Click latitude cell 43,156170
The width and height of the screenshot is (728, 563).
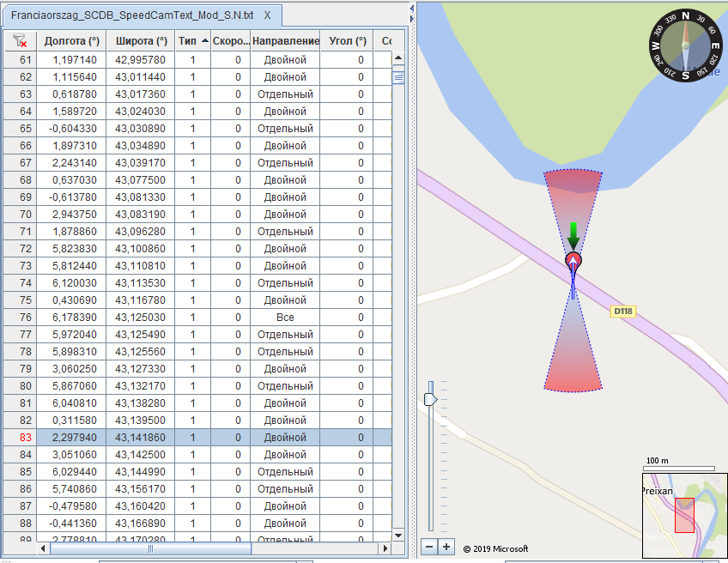point(141,489)
